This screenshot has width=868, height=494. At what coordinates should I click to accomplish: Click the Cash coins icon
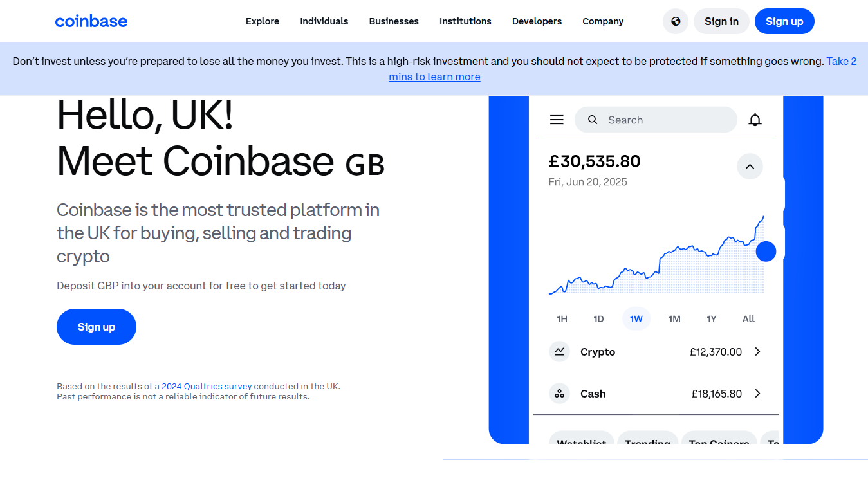[559, 394]
